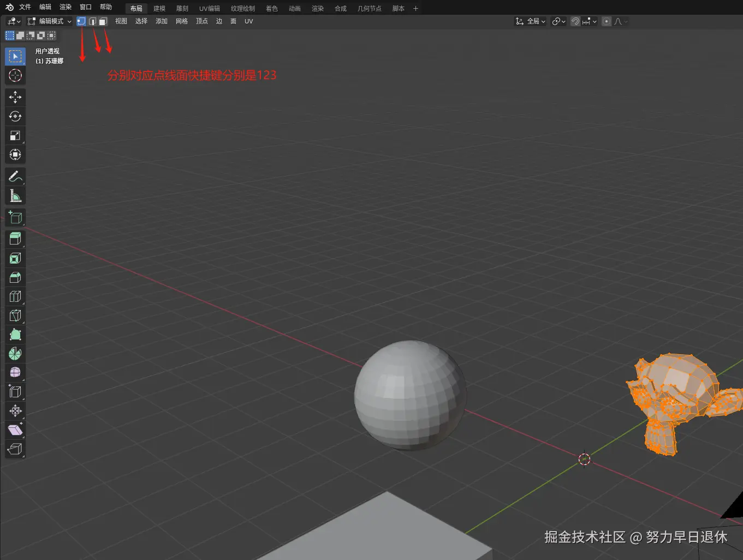The image size is (743, 560).
Task: Click the gray UV sphere in viewport
Action: point(411,395)
